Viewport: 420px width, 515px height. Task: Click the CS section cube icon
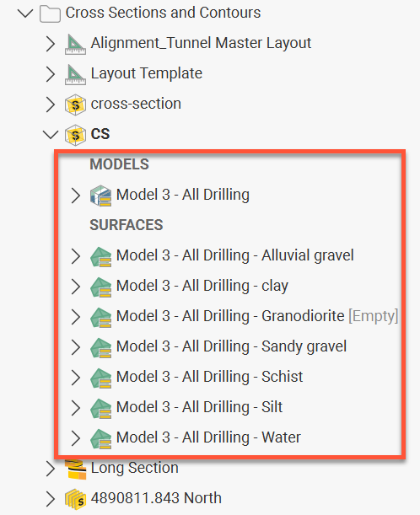tap(75, 135)
